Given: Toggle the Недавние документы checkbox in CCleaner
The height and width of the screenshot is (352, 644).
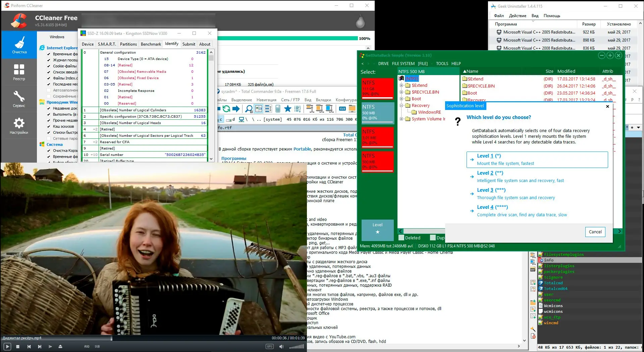Looking at the screenshot, I should click(x=49, y=108).
